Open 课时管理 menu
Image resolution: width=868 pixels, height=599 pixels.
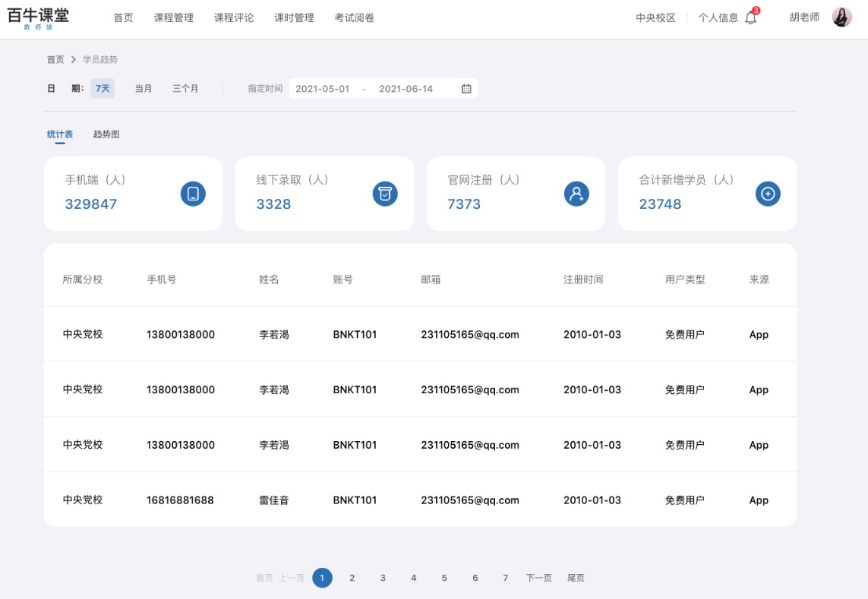(294, 17)
